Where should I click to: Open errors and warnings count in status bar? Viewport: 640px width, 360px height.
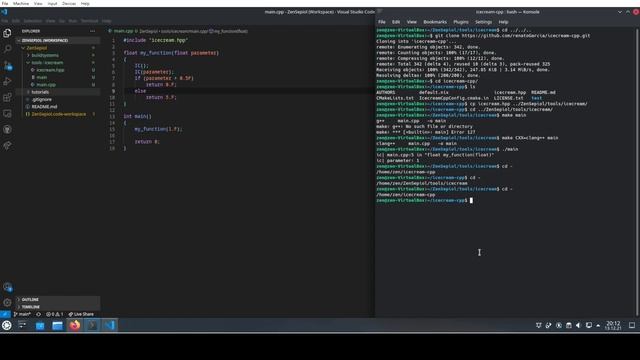[x=55, y=314]
